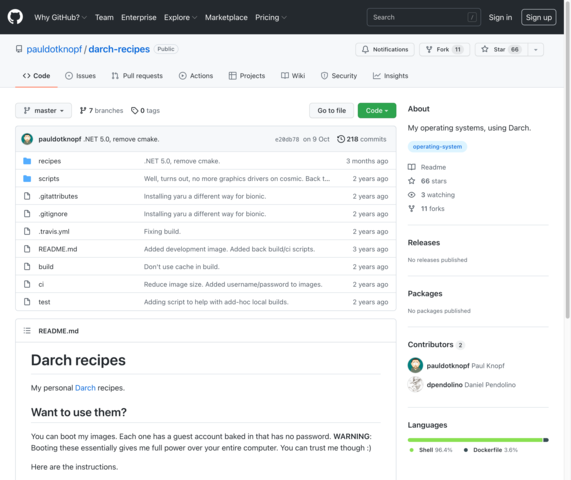Open README table of contents list icon
The image size is (571, 480).
(27, 331)
